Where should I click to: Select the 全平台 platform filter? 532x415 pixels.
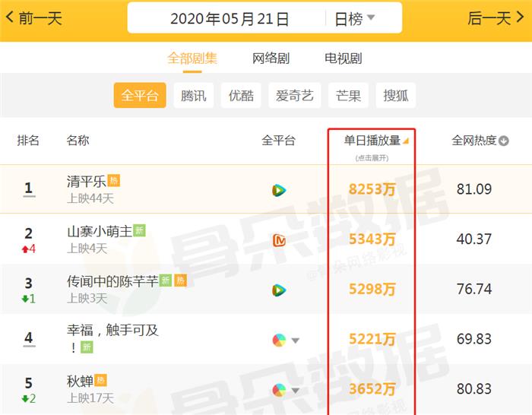140,95
